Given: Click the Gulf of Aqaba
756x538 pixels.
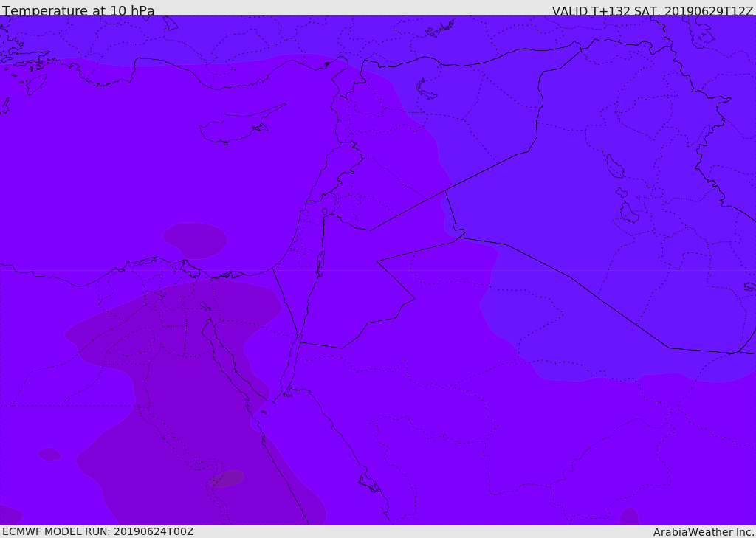Looking at the screenshot, I should pos(289,366).
